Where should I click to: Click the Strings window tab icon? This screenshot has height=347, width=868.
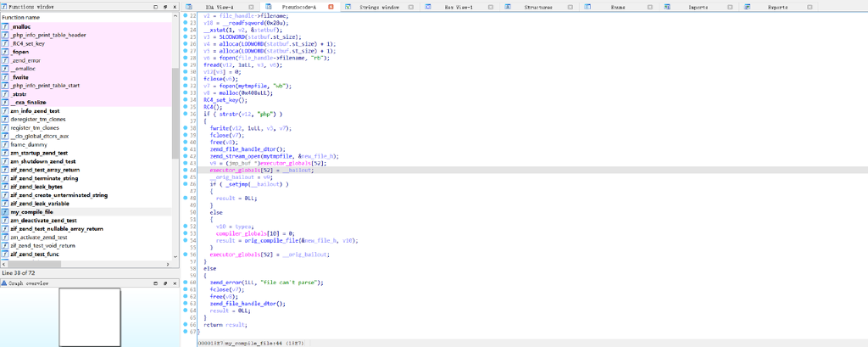tap(348, 6)
